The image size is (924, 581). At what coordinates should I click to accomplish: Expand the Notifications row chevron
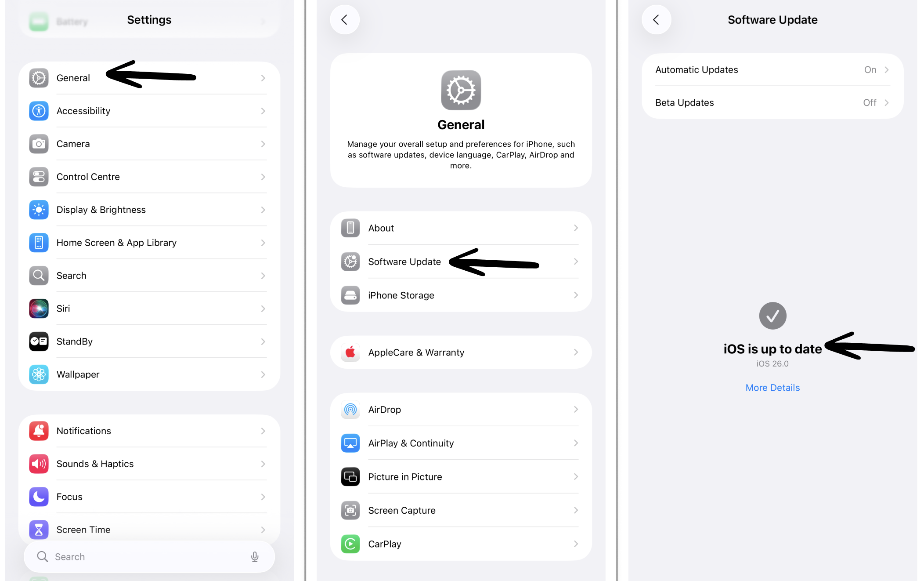[x=263, y=431]
